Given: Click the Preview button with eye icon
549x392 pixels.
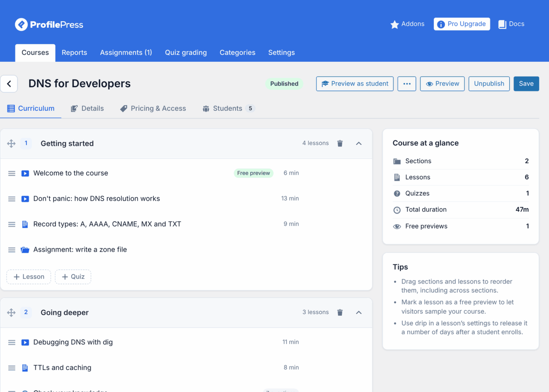Looking at the screenshot, I should 442,84.
